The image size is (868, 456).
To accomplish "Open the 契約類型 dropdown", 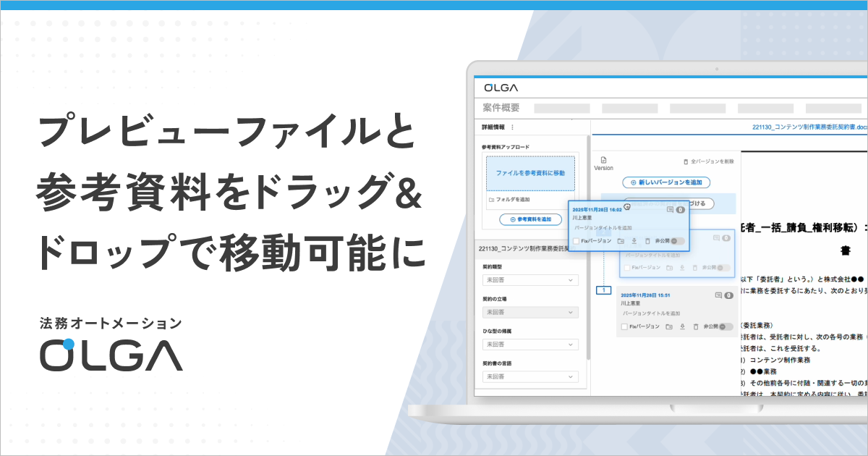I will 530,280.
